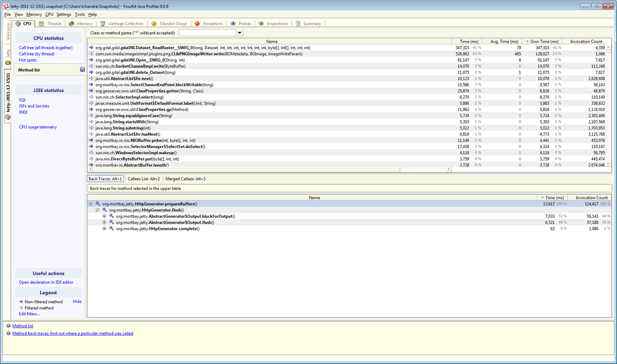This screenshot has width=617, height=364.
Task: Sort the method table by Invocation Count
Action: pyautogui.click(x=584, y=41)
